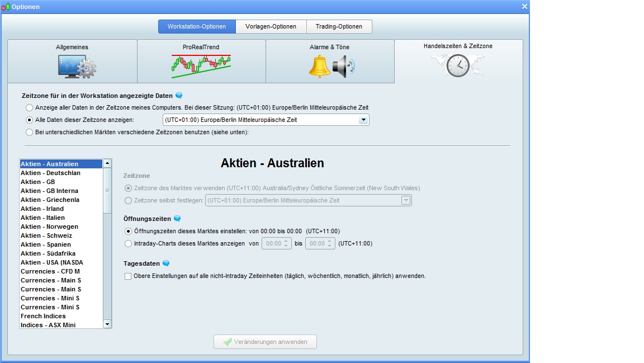Click Veränderungen anwenden button
The width and height of the screenshot is (644, 363).
pos(266,342)
